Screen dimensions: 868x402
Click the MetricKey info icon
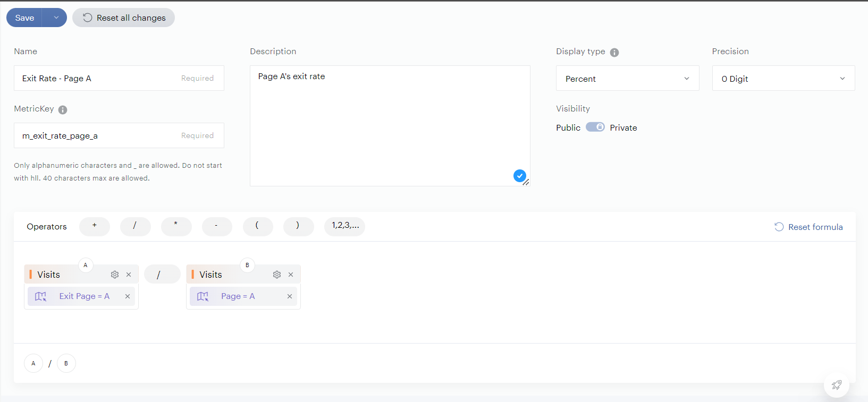coord(63,110)
